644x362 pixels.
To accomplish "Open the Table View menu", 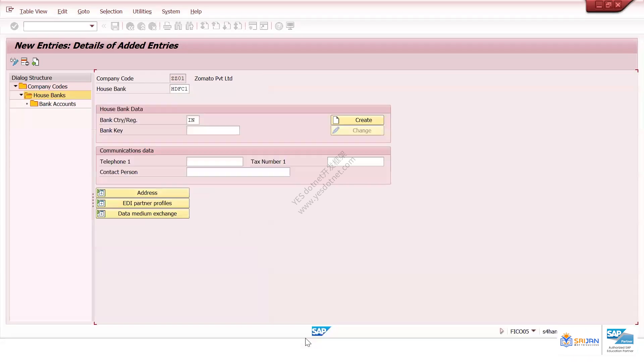I will 33,11.
